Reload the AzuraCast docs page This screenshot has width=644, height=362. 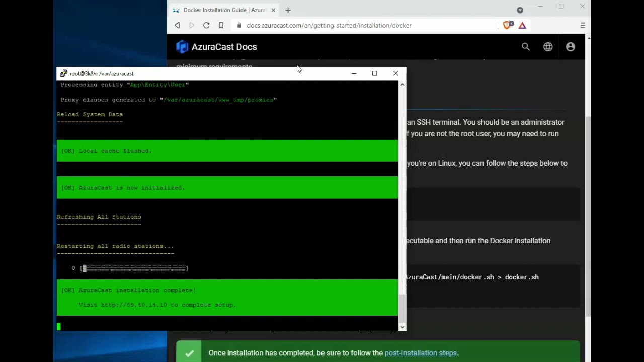206,25
